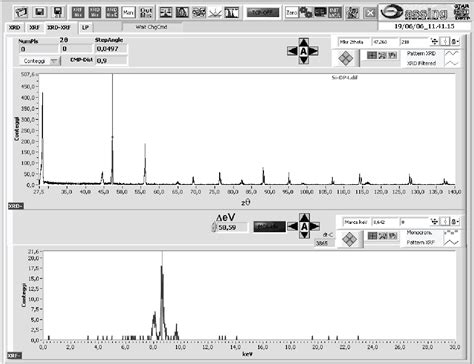Click the grey X close icon in toolbar
474x364 pixels.
370,13
